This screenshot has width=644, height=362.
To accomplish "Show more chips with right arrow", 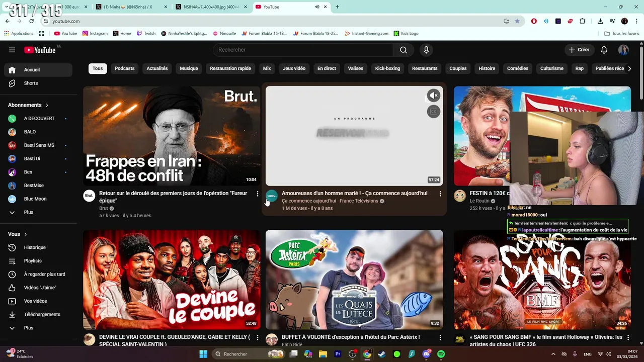I will [629, 68].
